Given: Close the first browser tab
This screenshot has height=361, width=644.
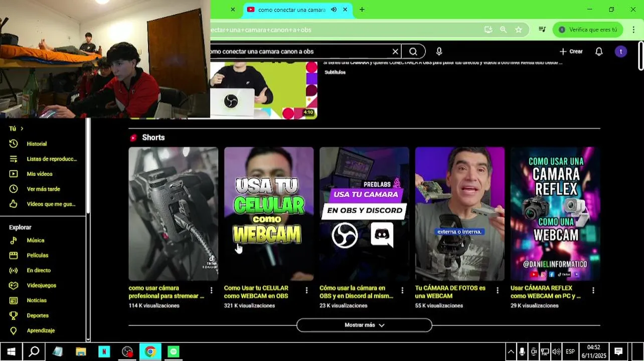Looking at the screenshot, I should [233, 10].
